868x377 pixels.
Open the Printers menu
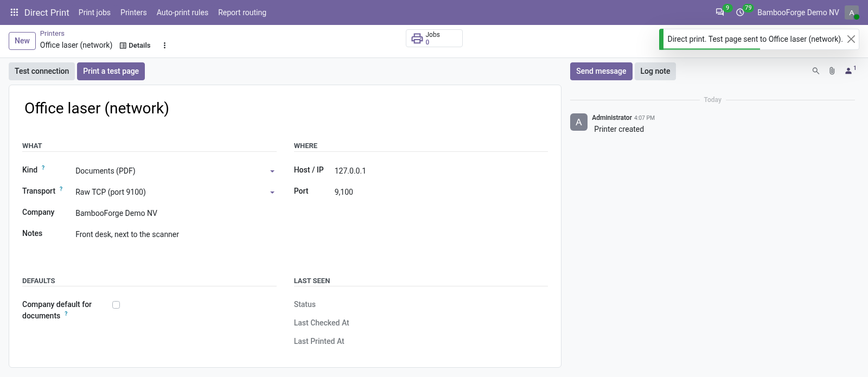[133, 12]
